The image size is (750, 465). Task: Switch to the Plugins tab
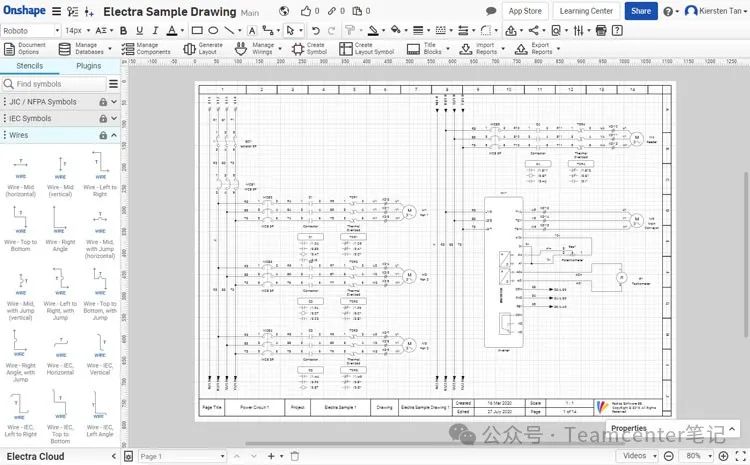(x=89, y=66)
